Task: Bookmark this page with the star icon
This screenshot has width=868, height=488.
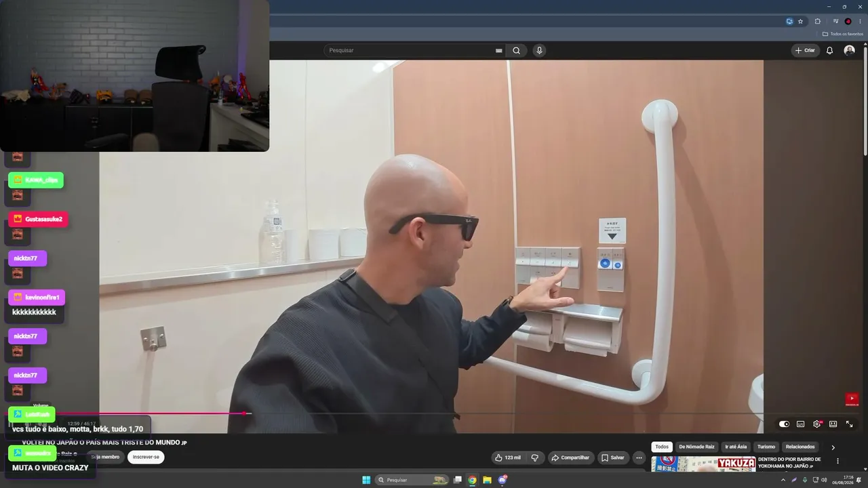Action: (800, 21)
